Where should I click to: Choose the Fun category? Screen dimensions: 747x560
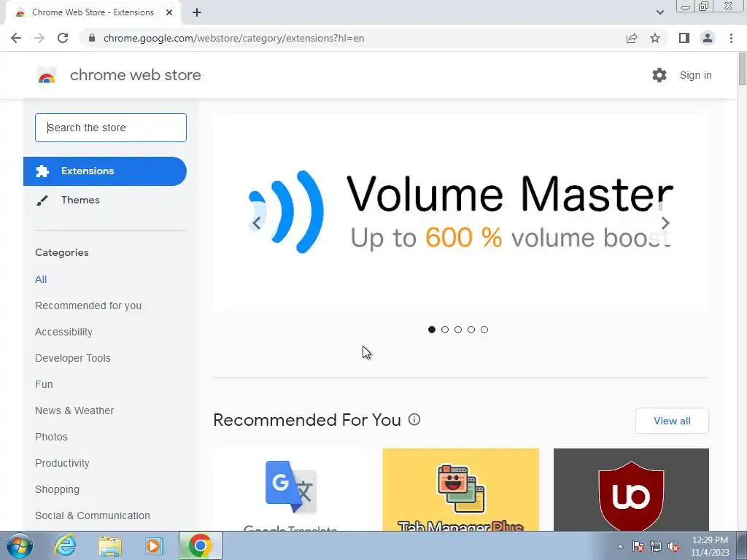(x=44, y=384)
